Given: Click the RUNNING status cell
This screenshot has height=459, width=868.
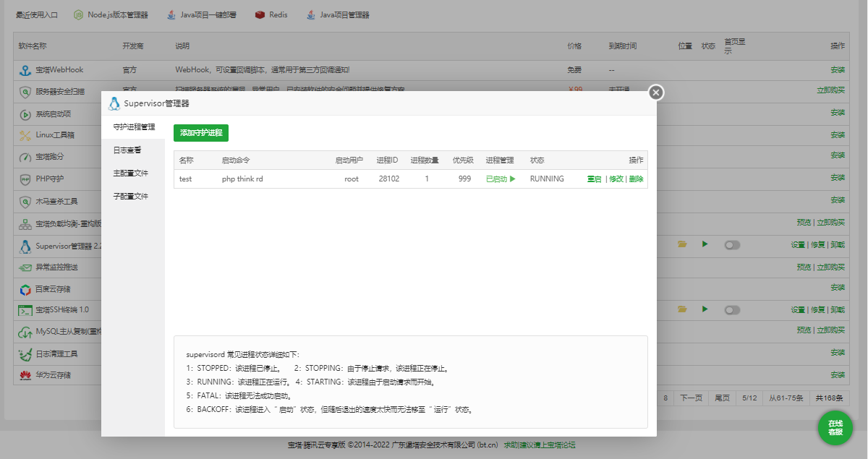Looking at the screenshot, I should click(547, 179).
